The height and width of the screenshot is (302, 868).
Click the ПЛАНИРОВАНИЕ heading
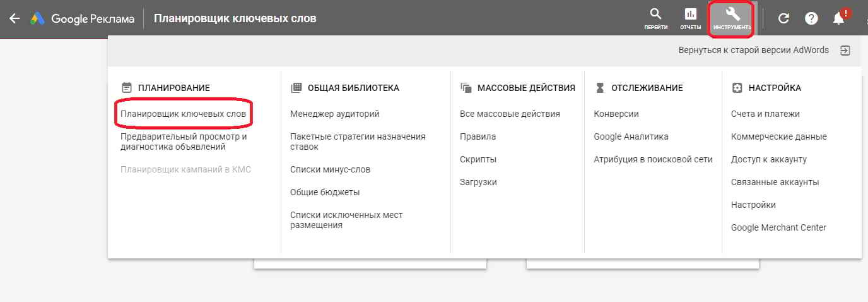coord(174,88)
